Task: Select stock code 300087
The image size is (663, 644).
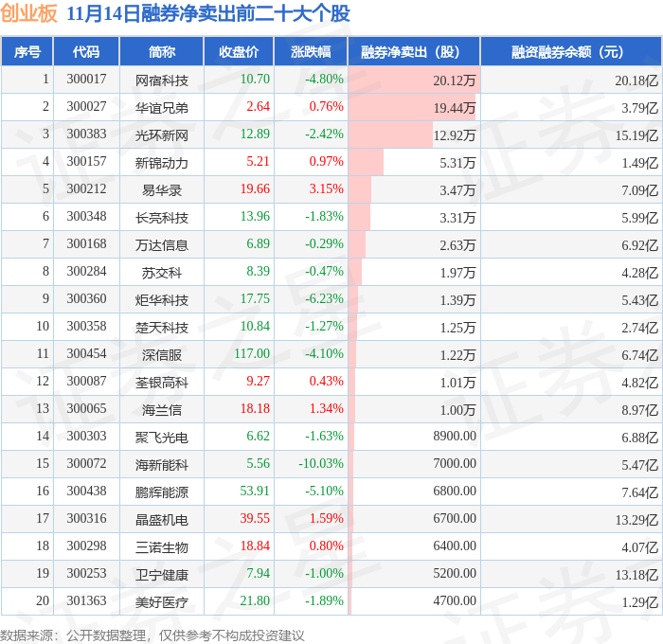Action: 86,382
